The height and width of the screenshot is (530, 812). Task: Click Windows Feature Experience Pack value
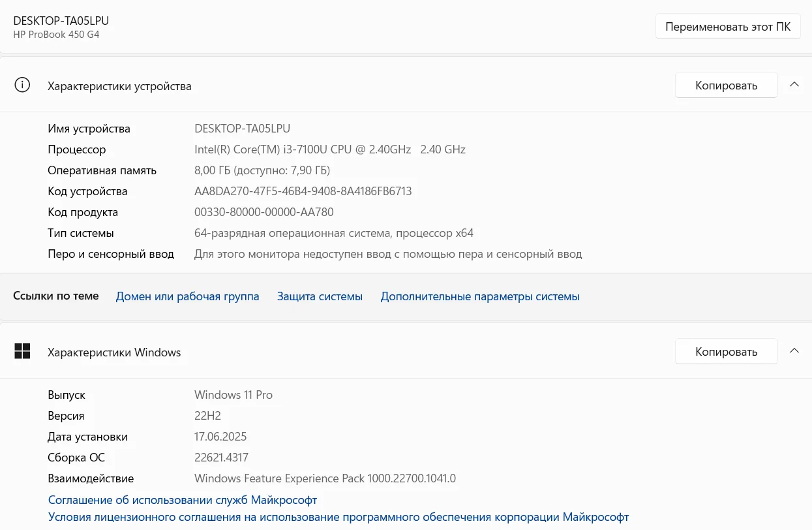pos(325,478)
